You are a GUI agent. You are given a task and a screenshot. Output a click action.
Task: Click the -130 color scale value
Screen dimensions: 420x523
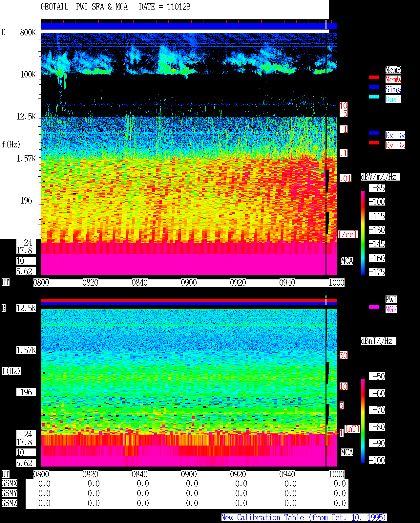[x=377, y=230]
